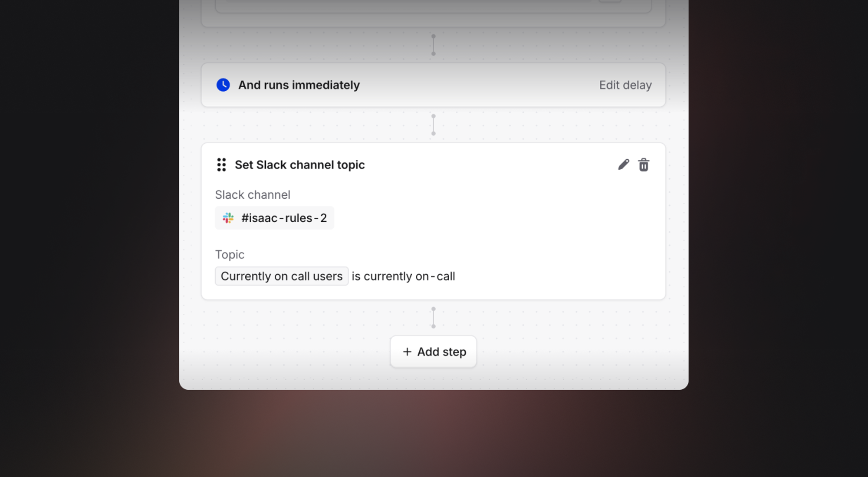Image resolution: width=868 pixels, height=477 pixels.
Task: Click the Currently on call users variable
Action: [x=282, y=276]
